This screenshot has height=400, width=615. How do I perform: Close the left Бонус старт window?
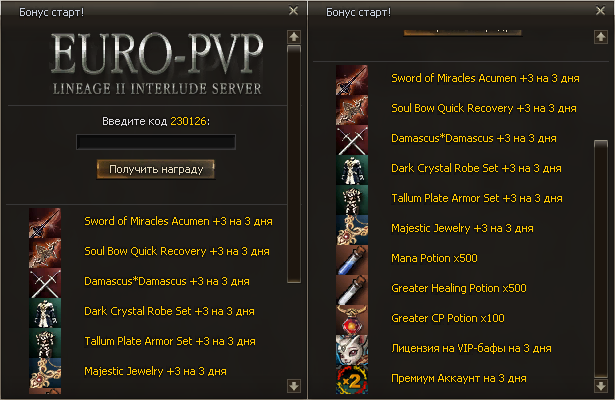coord(293,11)
